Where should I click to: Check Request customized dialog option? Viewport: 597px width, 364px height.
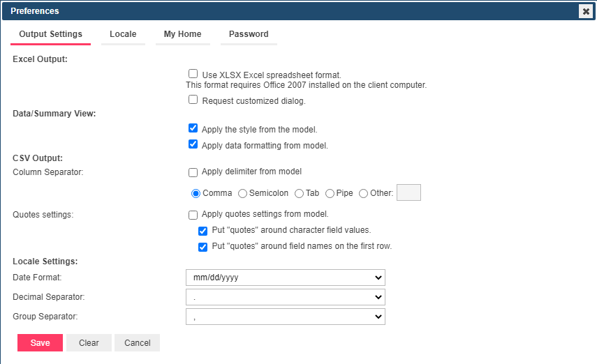[x=193, y=100]
